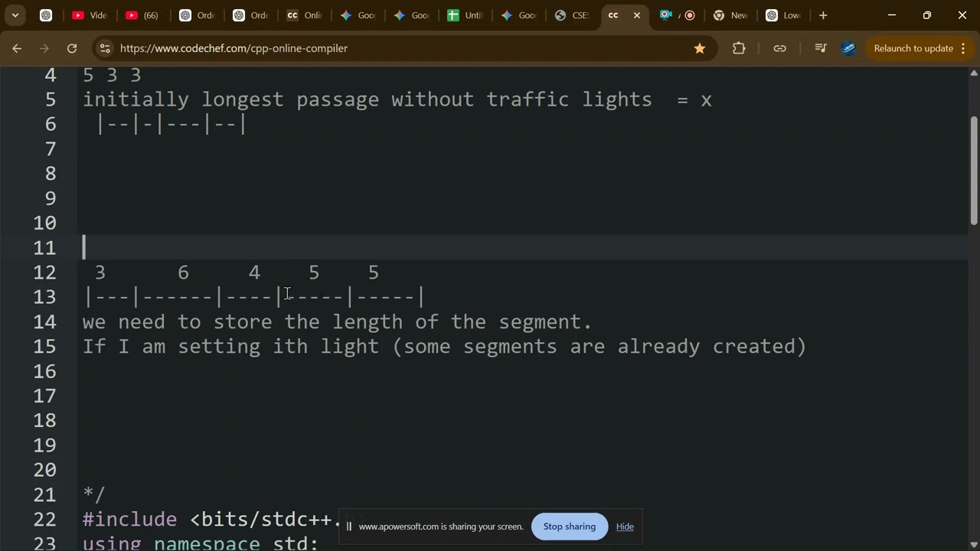Click scrollbar down arrow

click(x=974, y=545)
